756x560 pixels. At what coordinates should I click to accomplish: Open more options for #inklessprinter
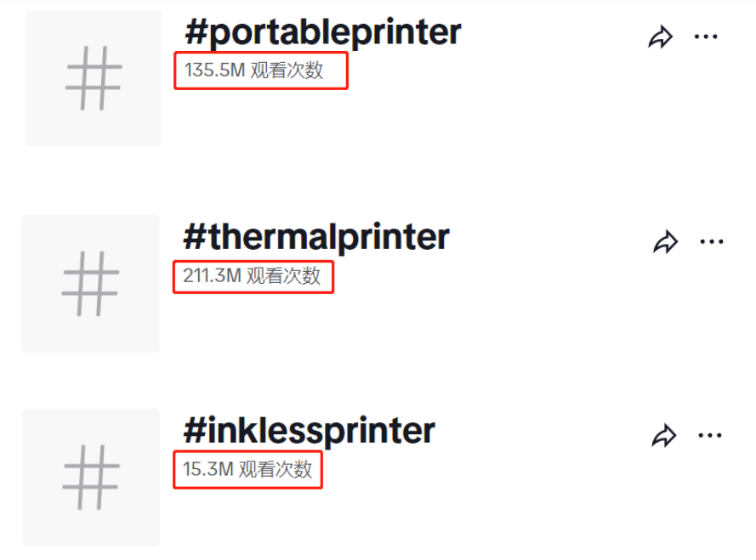710,436
